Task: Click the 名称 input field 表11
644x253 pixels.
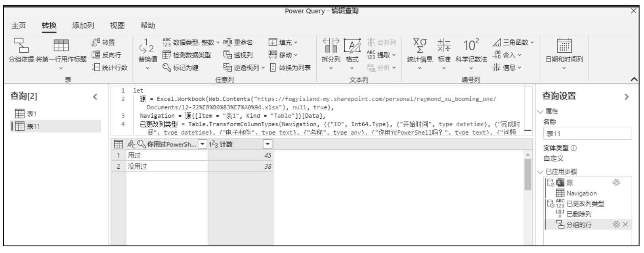Action: tap(587, 134)
